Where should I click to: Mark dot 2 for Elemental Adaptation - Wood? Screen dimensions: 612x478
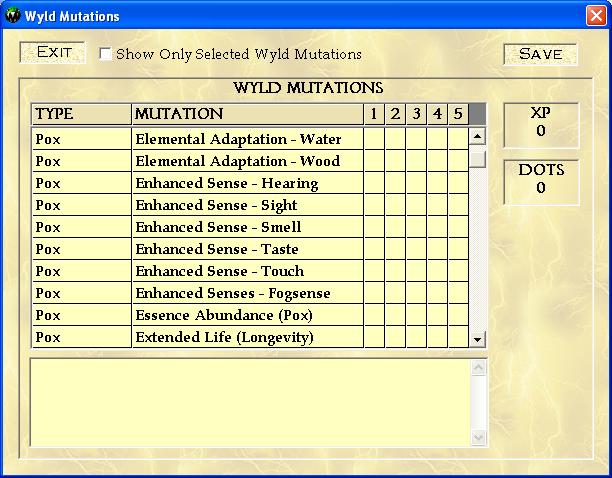pyautogui.click(x=395, y=161)
